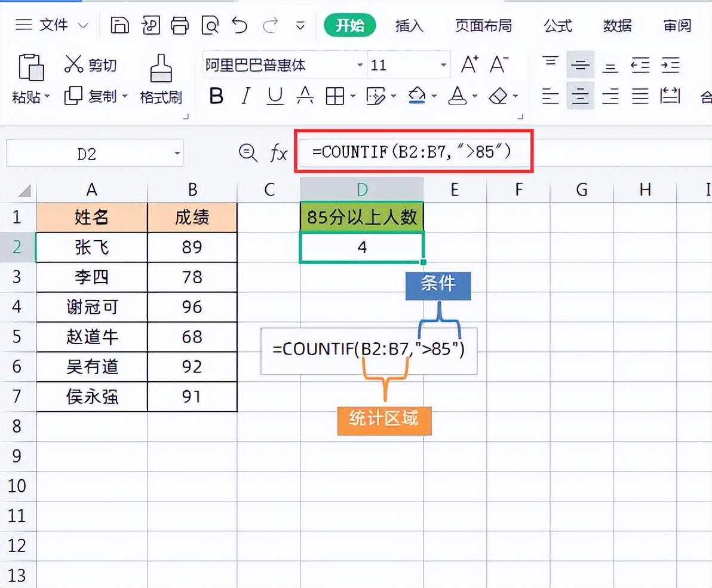Toggle Italic formatting
The height and width of the screenshot is (588, 712).
pos(245,96)
